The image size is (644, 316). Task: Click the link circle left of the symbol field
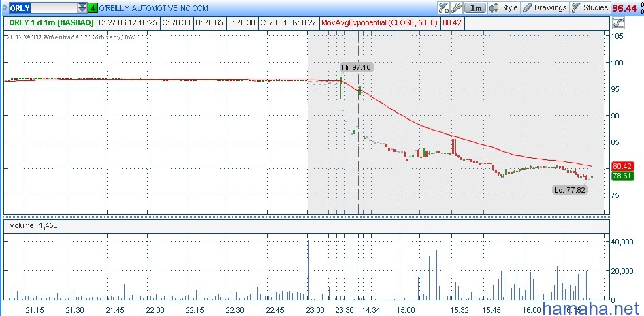click(5, 7)
